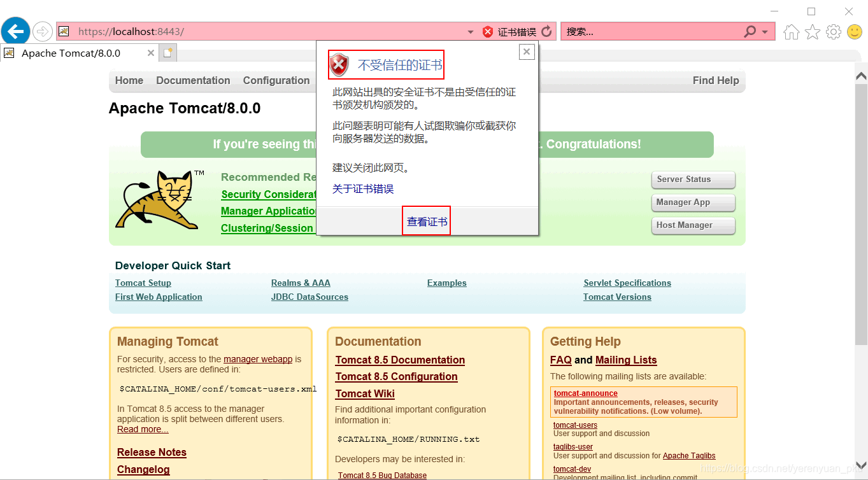Screen dimensions: 868x480
Task: Click the Server Status button
Action: tap(693, 180)
